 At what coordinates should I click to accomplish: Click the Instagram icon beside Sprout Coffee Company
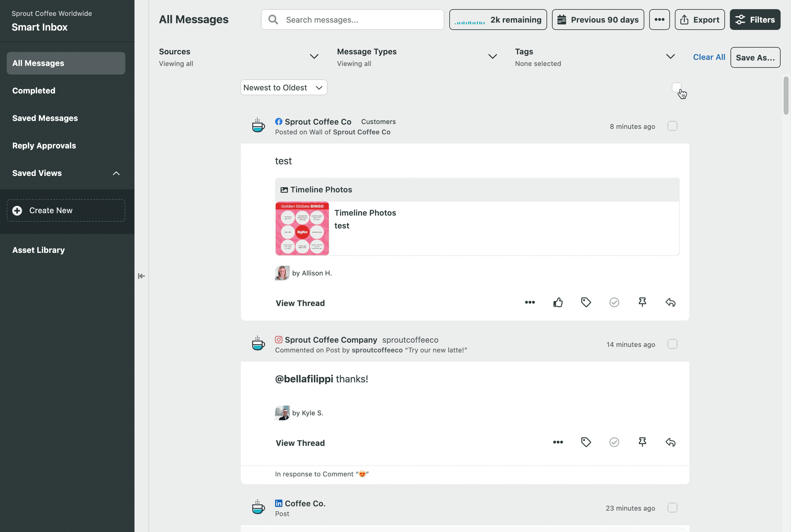point(279,340)
